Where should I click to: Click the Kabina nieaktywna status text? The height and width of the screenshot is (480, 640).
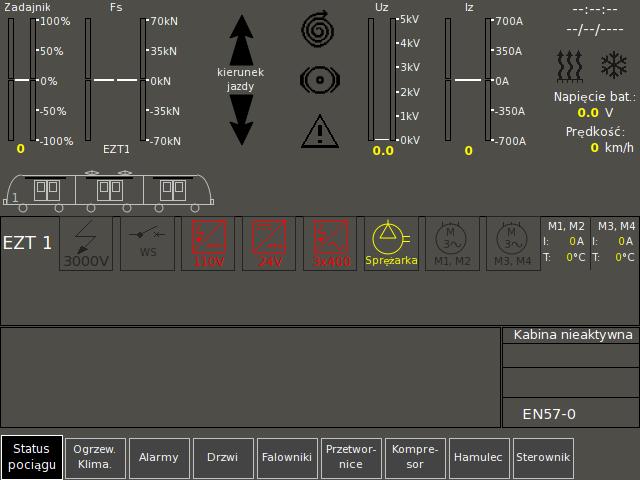click(x=573, y=335)
